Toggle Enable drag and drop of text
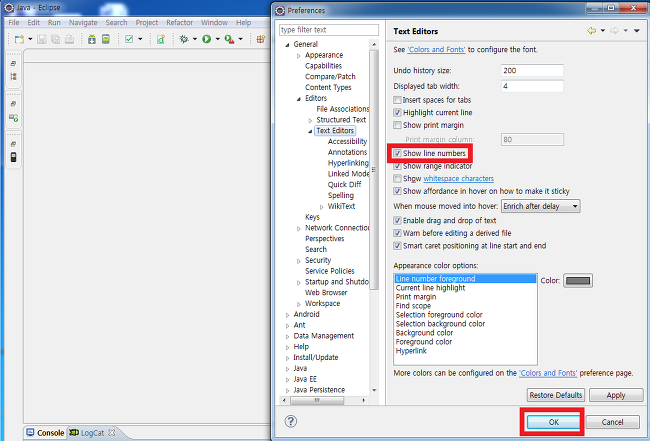Screen dimensions: 650x441 point(397,220)
